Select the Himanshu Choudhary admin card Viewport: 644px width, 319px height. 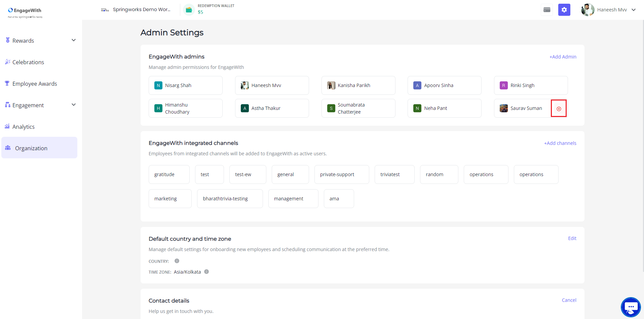click(186, 108)
